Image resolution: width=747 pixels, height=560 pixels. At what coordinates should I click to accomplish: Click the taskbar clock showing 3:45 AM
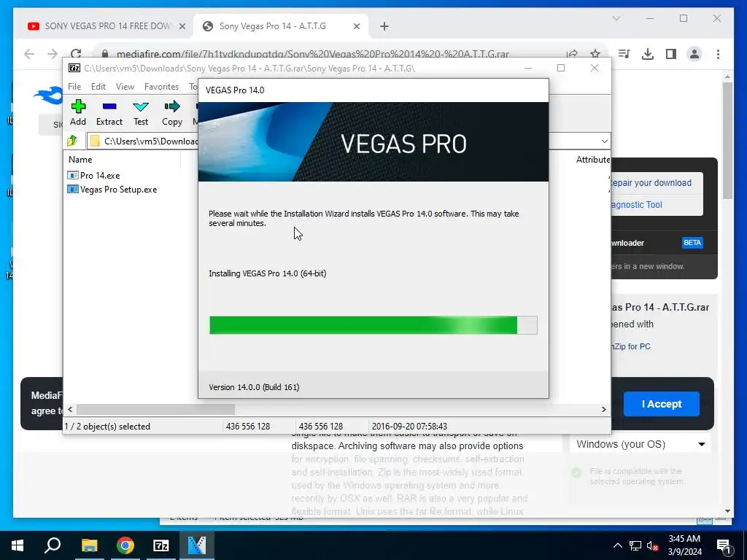tap(684, 545)
